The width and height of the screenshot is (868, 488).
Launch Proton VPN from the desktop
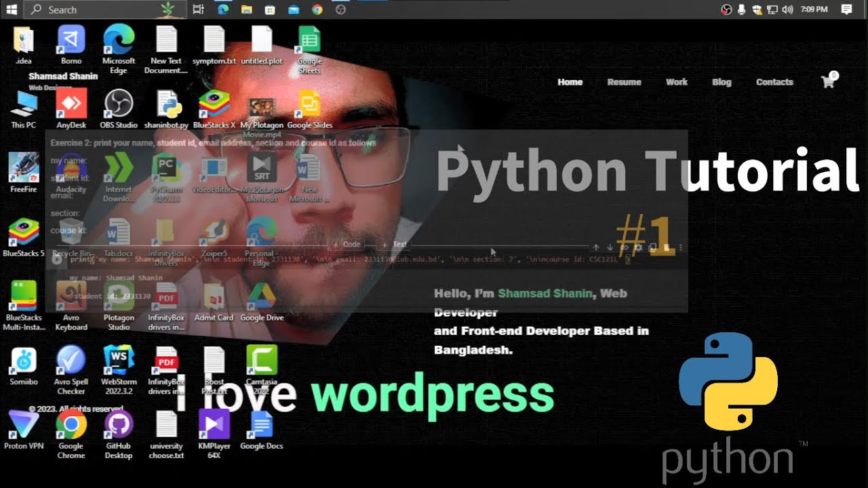pyautogui.click(x=24, y=430)
